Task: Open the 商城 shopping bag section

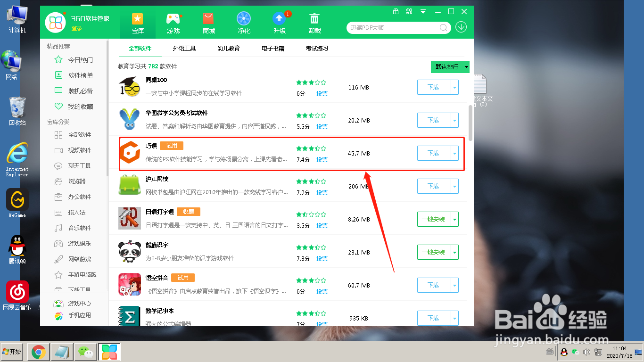Action: click(x=208, y=23)
